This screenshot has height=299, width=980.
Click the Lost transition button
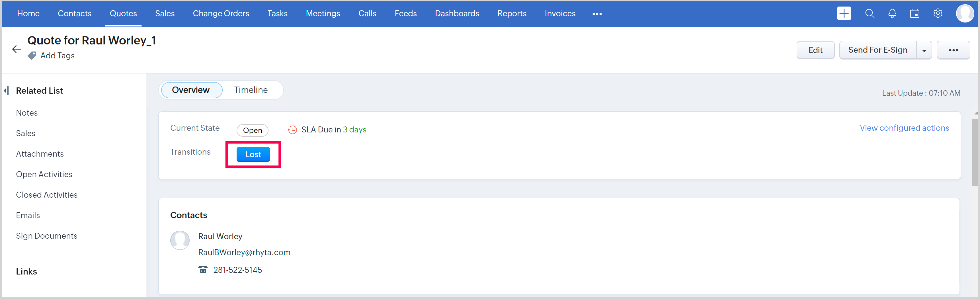[253, 154]
